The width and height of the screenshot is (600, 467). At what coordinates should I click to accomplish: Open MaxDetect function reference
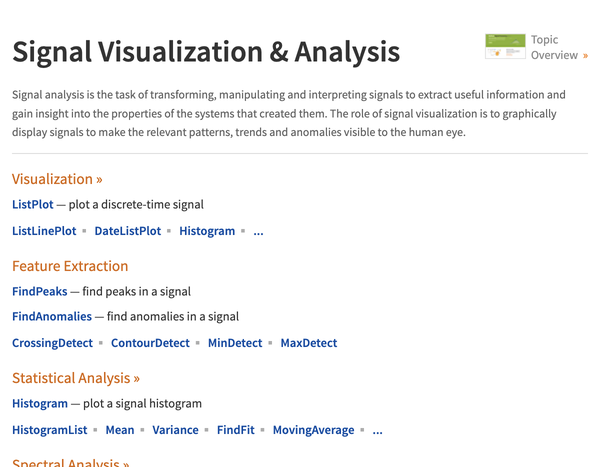coord(309,343)
